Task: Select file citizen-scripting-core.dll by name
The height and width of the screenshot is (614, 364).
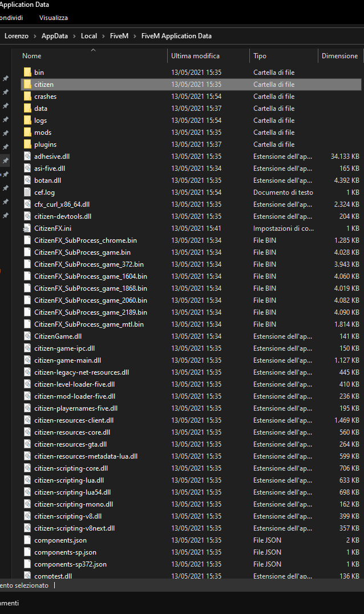Action: [71, 468]
